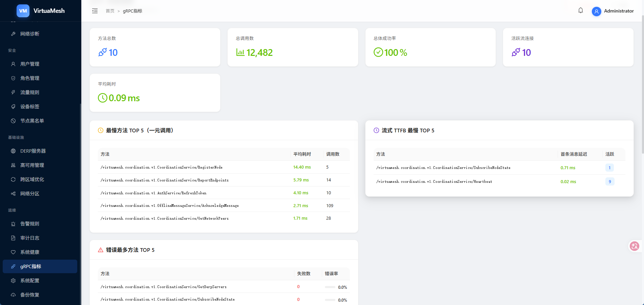The image size is (644, 305).
Task: Select the AuthService/RefreshToken method row
Action: pyautogui.click(x=224, y=193)
